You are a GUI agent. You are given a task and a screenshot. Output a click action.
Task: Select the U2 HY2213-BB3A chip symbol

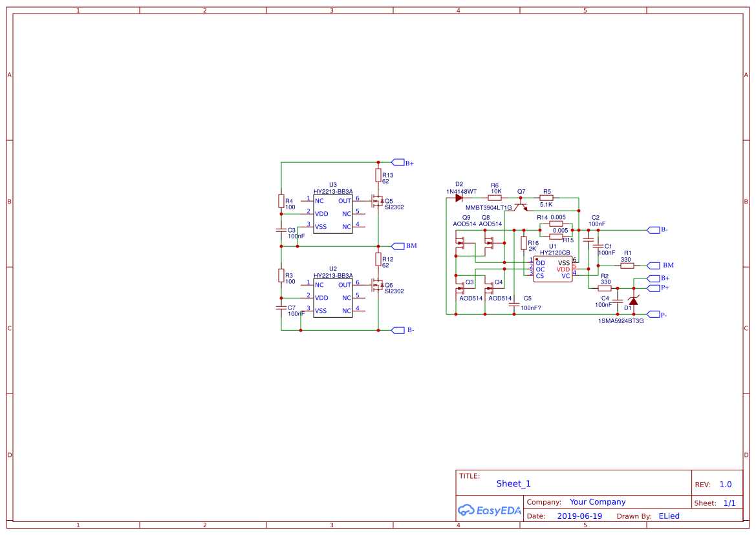(x=332, y=298)
